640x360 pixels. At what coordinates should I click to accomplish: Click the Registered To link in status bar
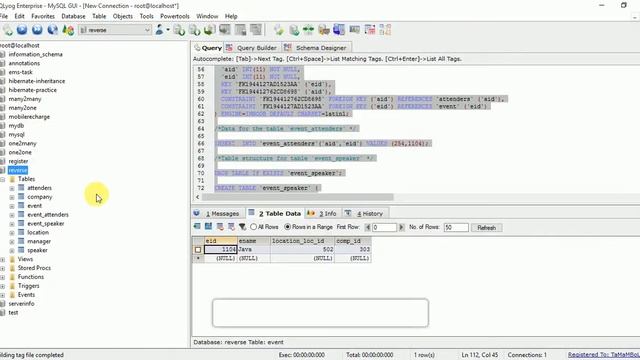point(604,355)
